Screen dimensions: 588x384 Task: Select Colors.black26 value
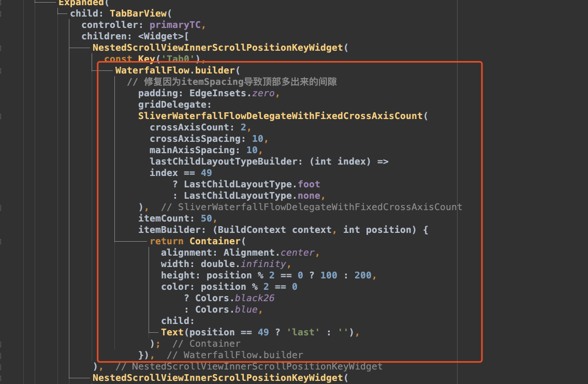pos(235,298)
